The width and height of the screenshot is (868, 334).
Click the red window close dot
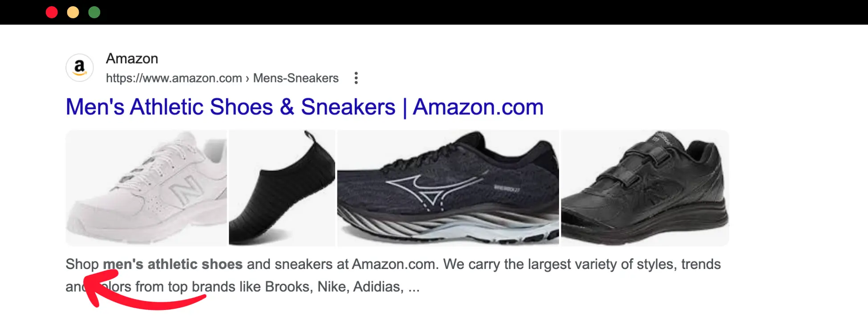[52, 12]
